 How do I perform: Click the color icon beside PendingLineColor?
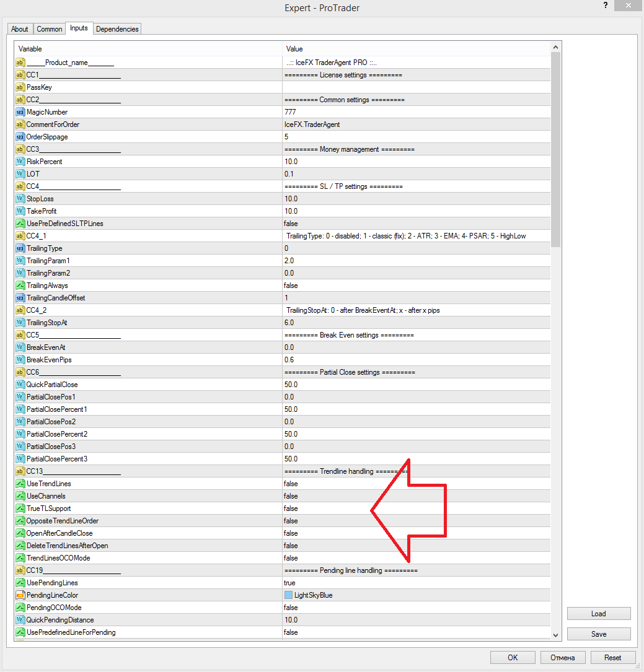[20, 595]
